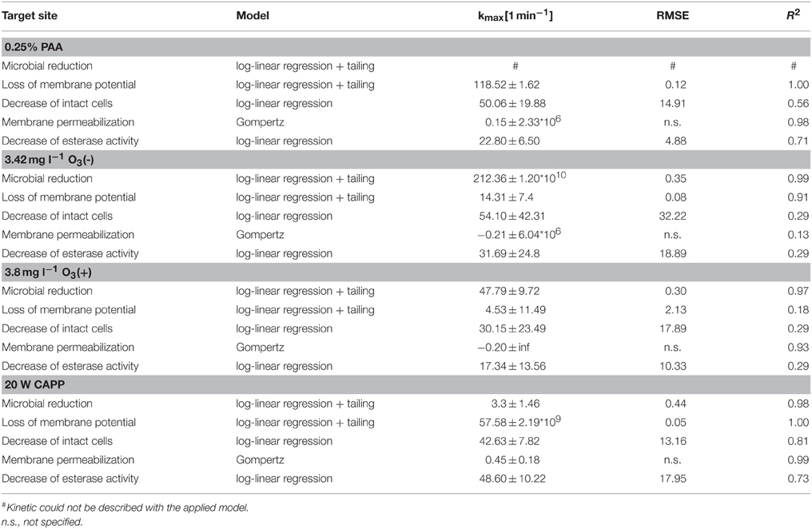Image resolution: width=812 pixels, height=529 pixels.
Task: Click the 57.58 ± 2.19*10^9 cell
Action: pyautogui.click(x=519, y=421)
